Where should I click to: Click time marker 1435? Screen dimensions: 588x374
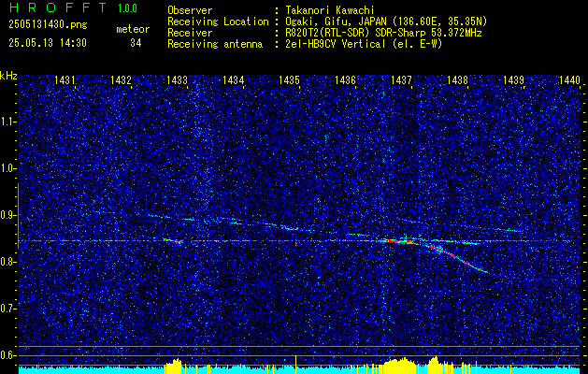point(289,79)
